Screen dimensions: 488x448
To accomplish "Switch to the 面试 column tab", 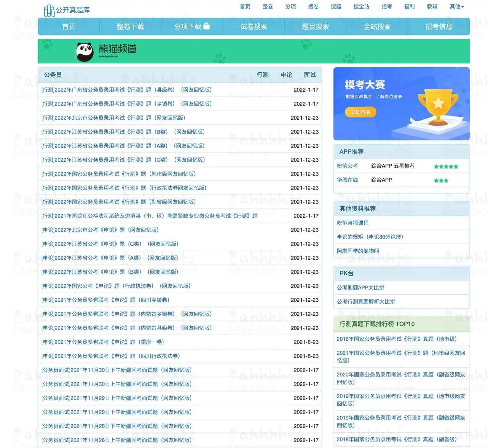I will pos(309,74).
